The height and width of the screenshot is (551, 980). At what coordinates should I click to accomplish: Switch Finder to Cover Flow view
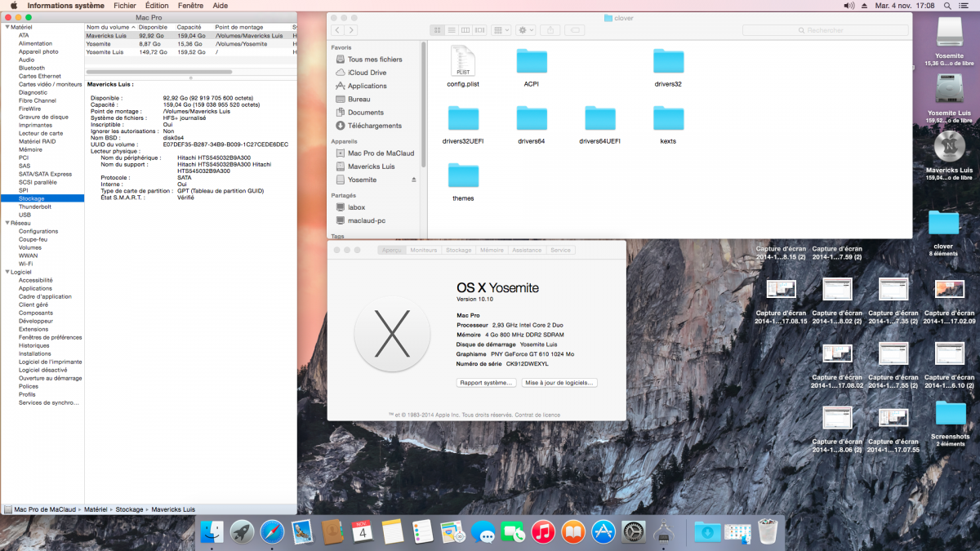coord(480,30)
